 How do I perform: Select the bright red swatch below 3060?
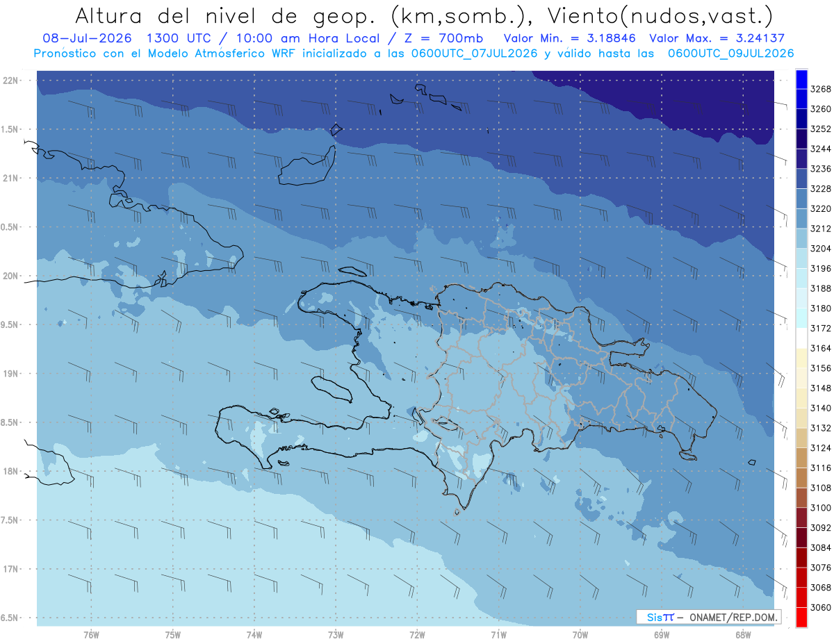801,617
